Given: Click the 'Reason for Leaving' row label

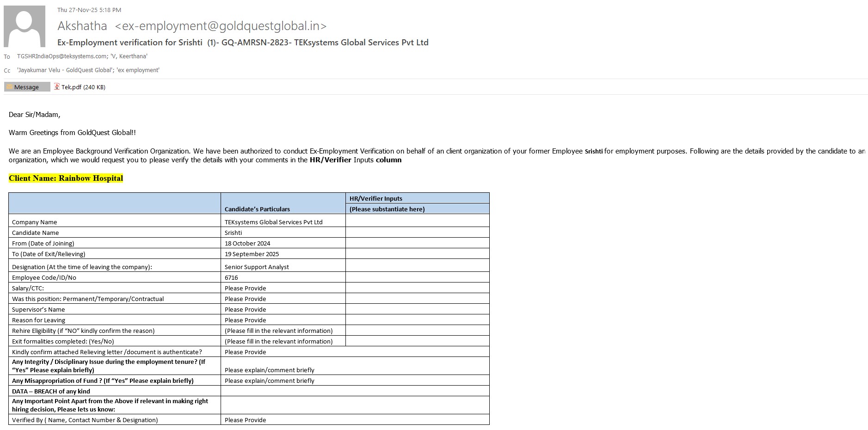Looking at the screenshot, I should [x=39, y=320].
